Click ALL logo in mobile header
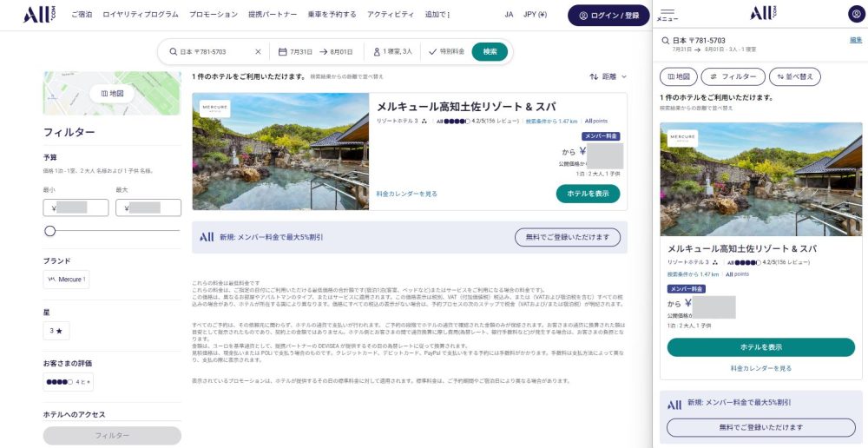This screenshot has width=868, height=448. 763,13
